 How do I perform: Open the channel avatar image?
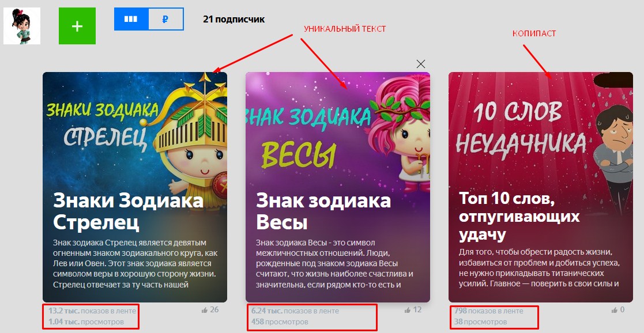[x=22, y=26]
